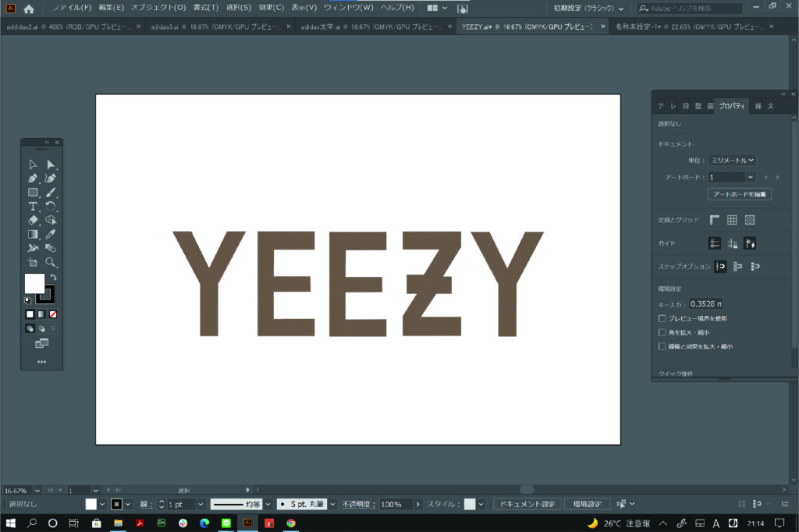
Task: Select the Eyedropper tool
Action: pyautogui.click(x=51, y=234)
